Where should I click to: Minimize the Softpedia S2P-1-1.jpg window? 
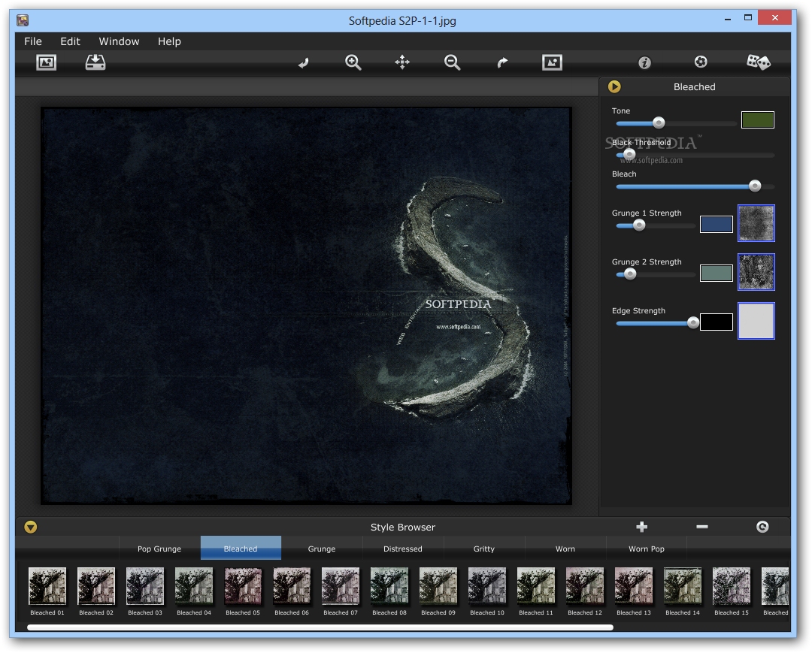coord(728,19)
